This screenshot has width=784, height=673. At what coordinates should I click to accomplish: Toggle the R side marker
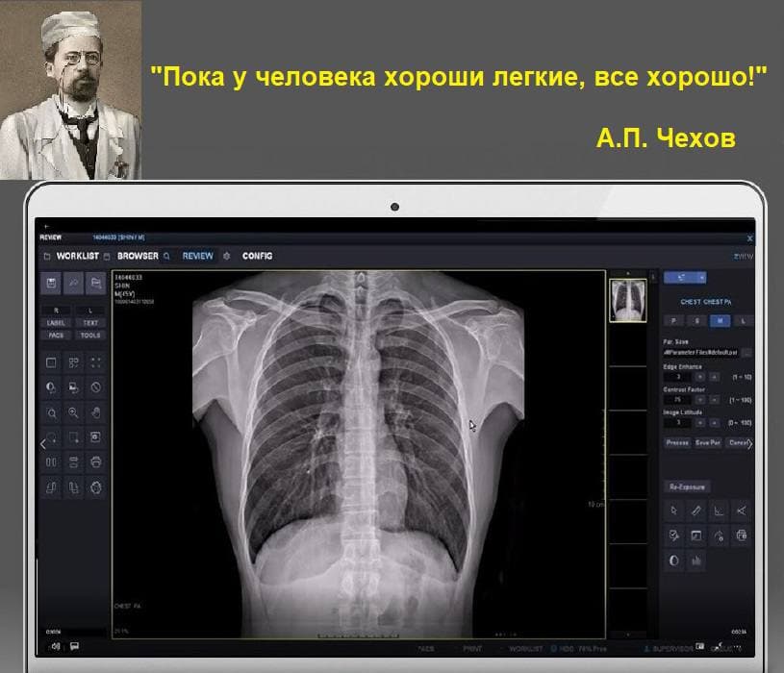57,311
